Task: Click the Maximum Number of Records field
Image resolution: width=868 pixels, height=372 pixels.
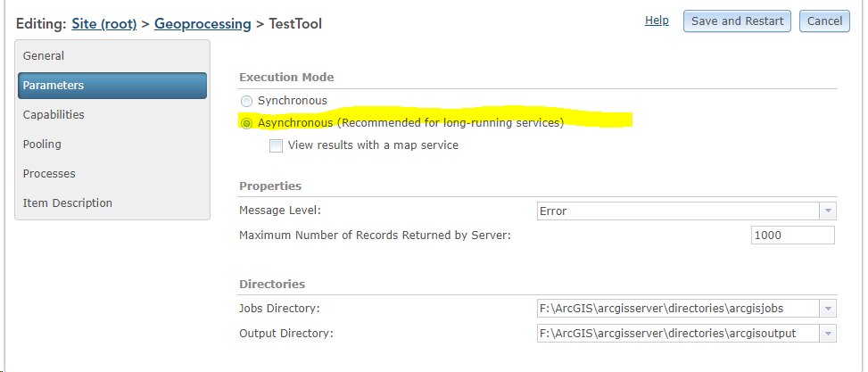Action: tap(792, 236)
